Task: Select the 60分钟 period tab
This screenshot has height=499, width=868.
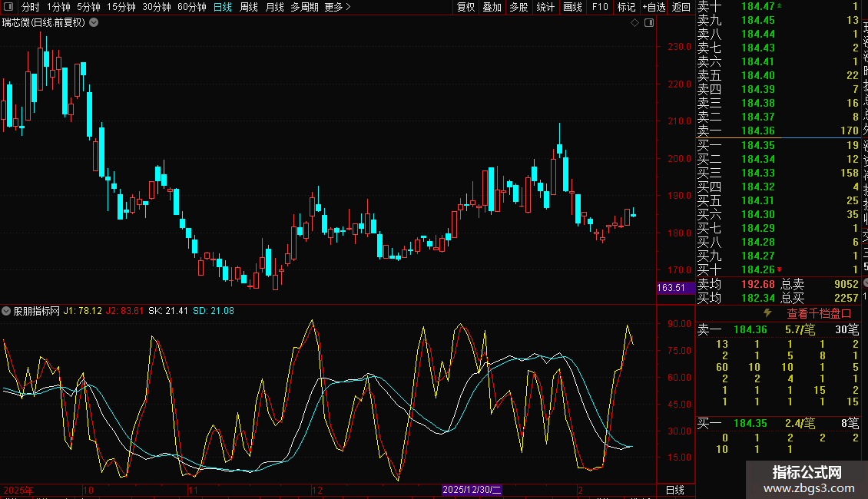Action: (x=192, y=7)
